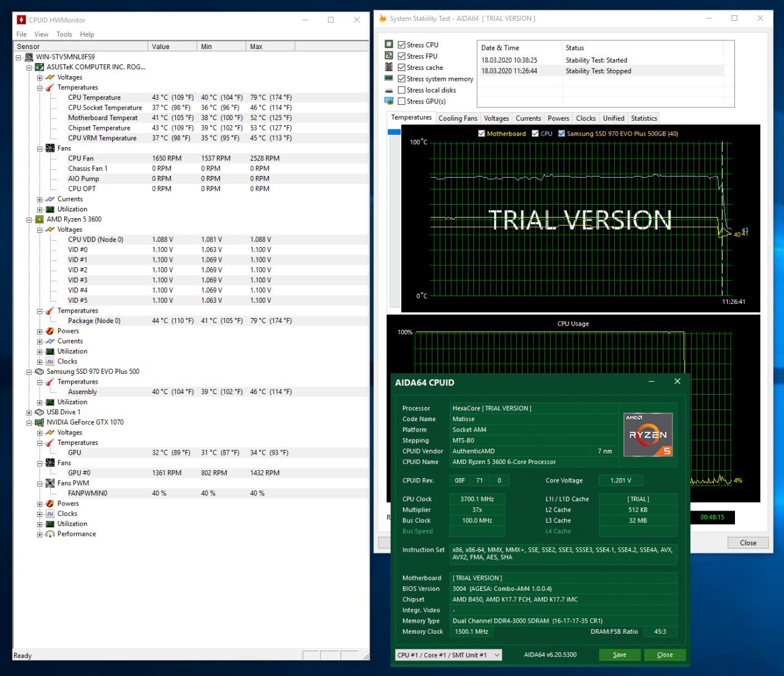
Task: Click Close in System Stability Test window
Action: coord(748,542)
